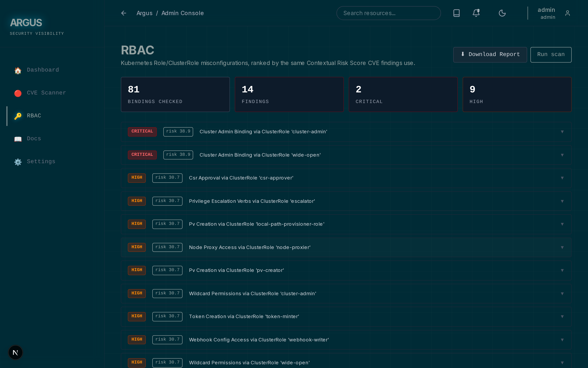Open the notifications bell
The height and width of the screenshot is (368, 588).
(x=476, y=13)
